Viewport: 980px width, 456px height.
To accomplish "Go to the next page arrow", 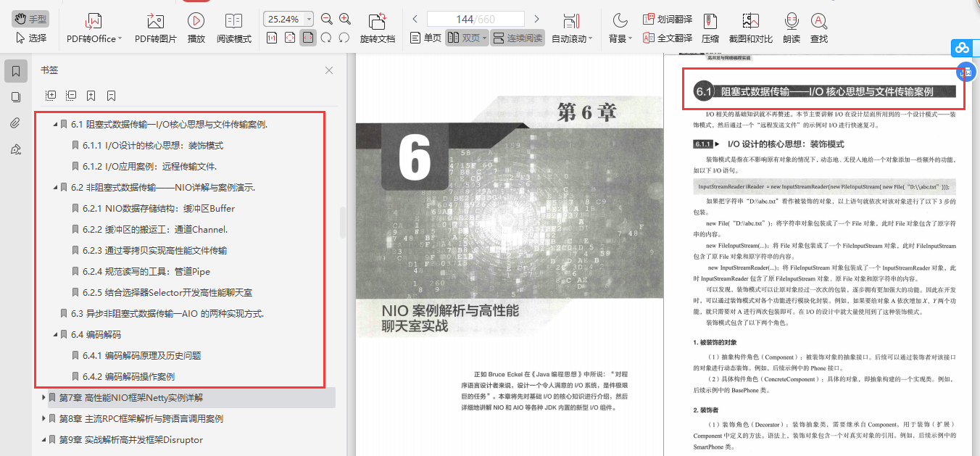I will [536, 19].
